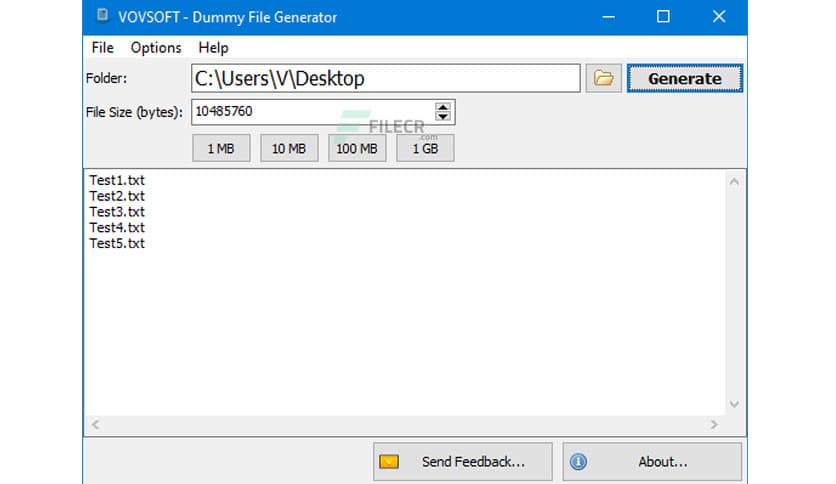This screenshot has width=836, height=484.
Task: Choose the 10 MB preset
Action: (289, 148)
